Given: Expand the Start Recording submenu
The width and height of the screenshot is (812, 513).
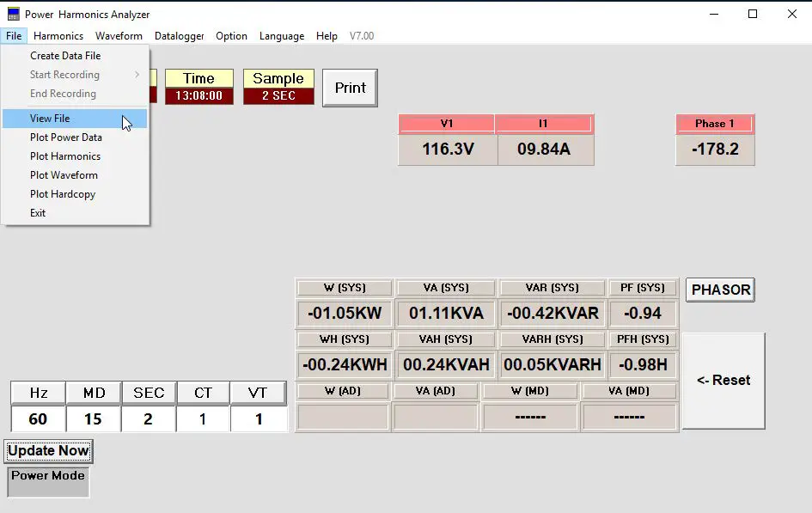Looking at the screenshot, I should coord(64,74).
